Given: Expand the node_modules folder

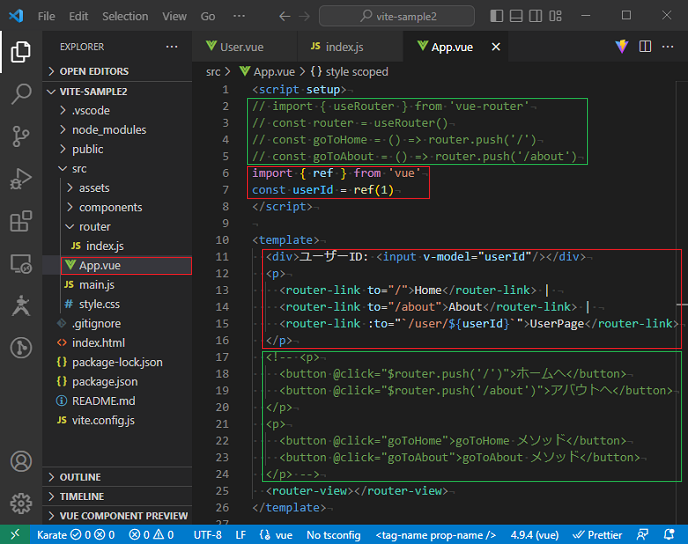Looking at the screenshot, I should pyautogui.click(x=117, y=130).
